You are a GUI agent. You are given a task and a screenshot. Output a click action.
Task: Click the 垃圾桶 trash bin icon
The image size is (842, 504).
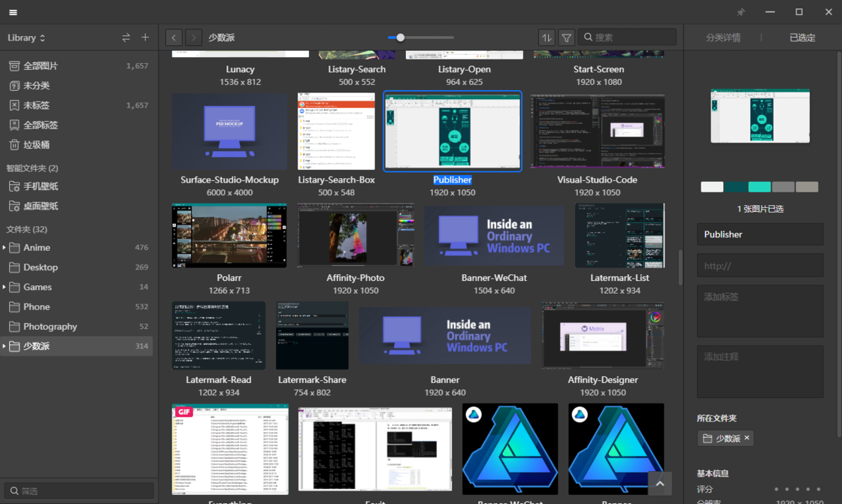point(14,145)
